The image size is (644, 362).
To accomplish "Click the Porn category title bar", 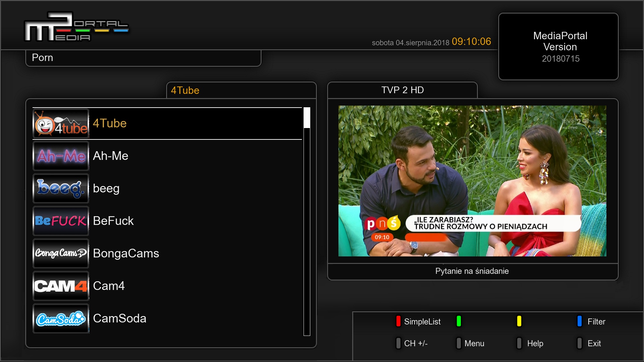I will click(143, 58).
